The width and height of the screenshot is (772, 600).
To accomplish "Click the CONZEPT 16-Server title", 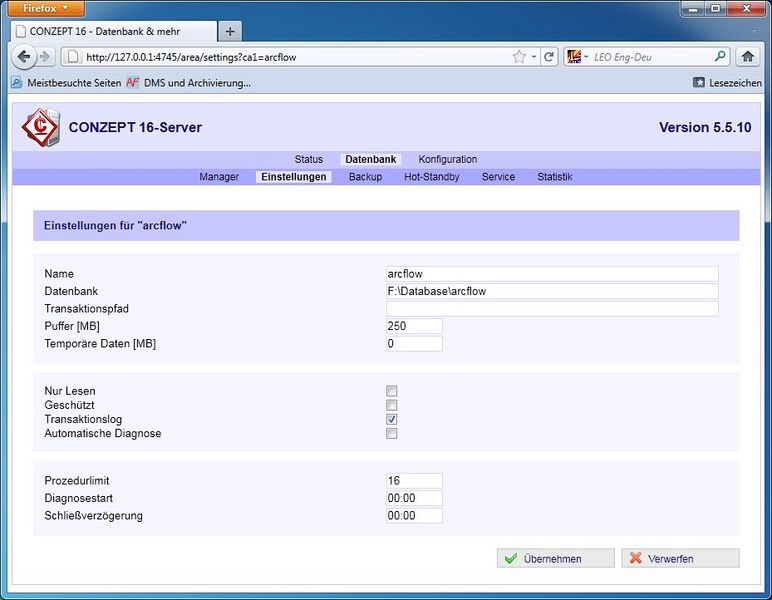I will [x=135, y=127].
